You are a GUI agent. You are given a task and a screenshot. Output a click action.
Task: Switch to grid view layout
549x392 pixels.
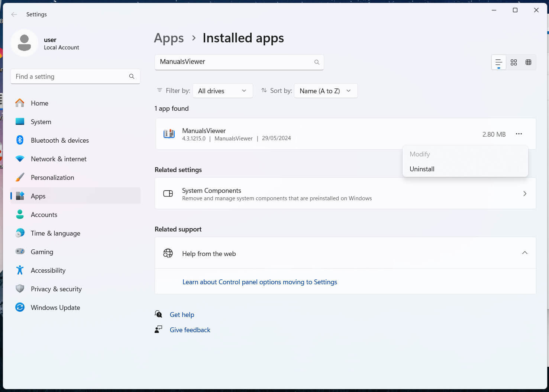[514, 62]
